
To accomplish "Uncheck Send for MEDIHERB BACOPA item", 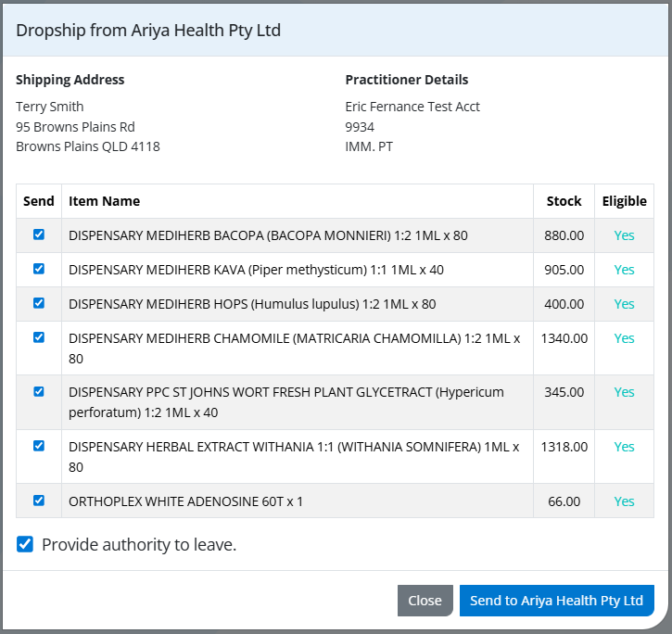I will (39, 235).
